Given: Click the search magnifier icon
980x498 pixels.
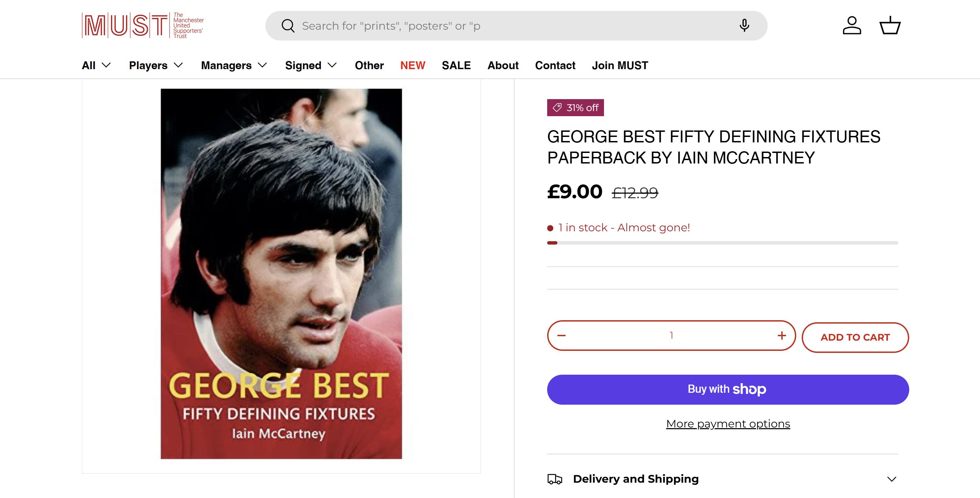Looking at the screenshot, I should pyautogui.click(x=288, y=26).
